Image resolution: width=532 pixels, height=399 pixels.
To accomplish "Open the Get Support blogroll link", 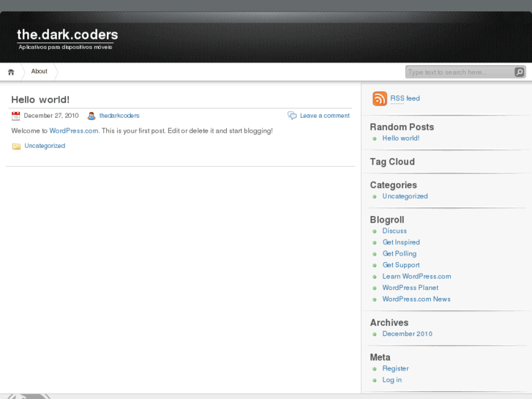I will tap(401, 265).
